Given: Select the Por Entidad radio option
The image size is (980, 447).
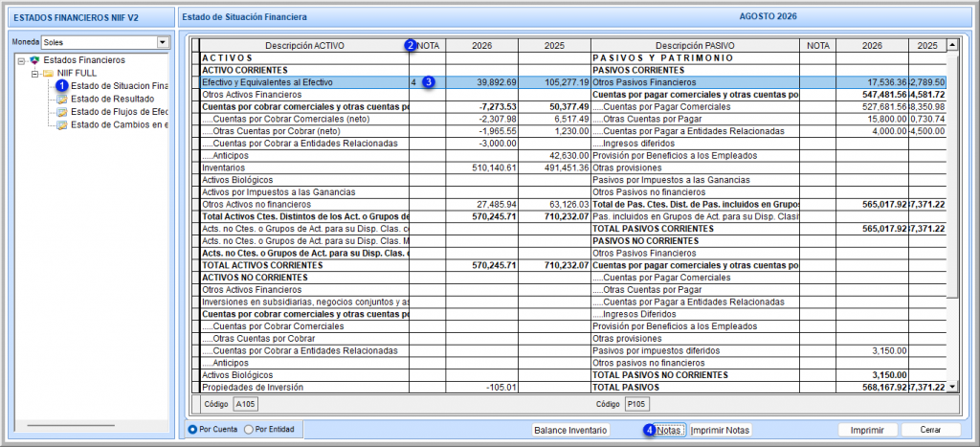Looking at the screenshot, I should [249, 430].
